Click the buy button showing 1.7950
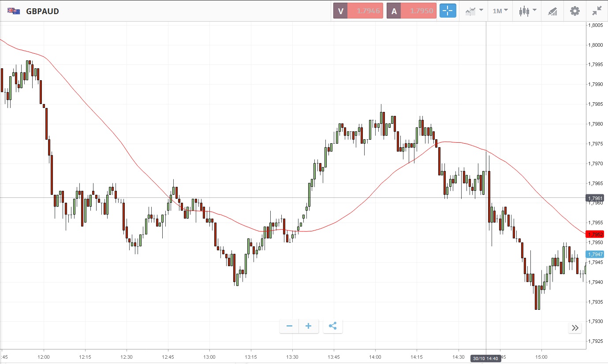Viewport: 608px width, 364px height. coord(412,11)
